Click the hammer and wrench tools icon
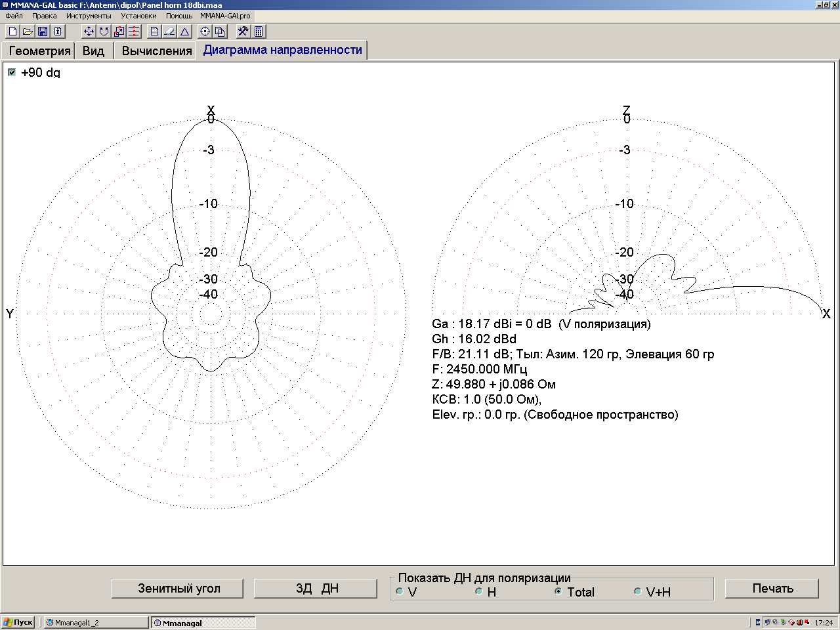 [x=243, y=31]
